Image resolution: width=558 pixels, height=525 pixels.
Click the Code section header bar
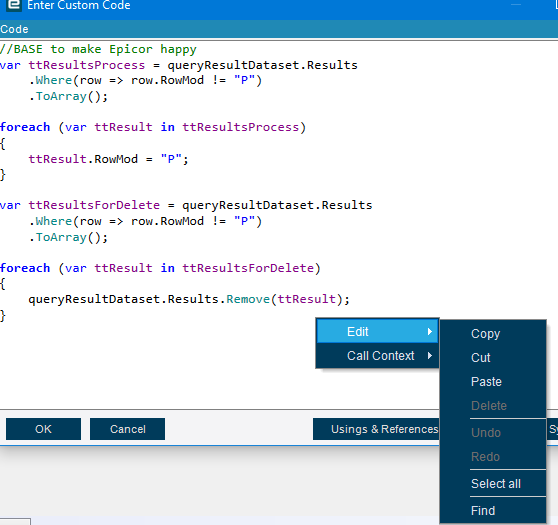tap(279, 29)
